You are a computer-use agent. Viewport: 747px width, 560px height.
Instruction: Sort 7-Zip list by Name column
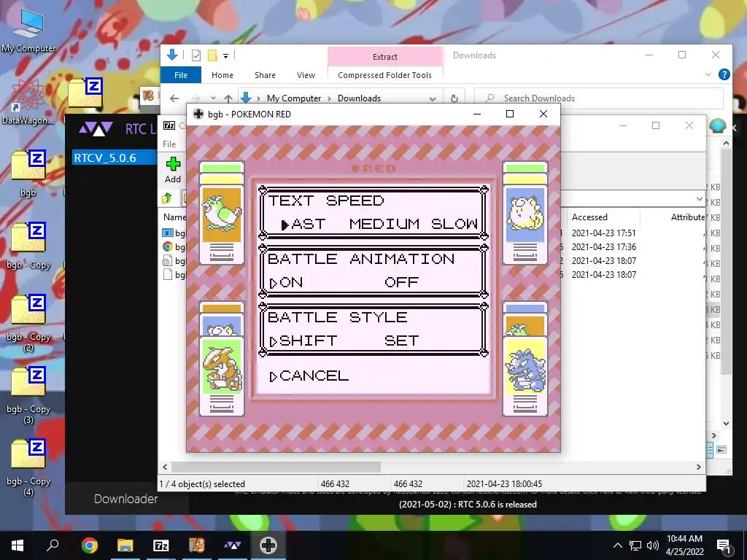(174, 217)
